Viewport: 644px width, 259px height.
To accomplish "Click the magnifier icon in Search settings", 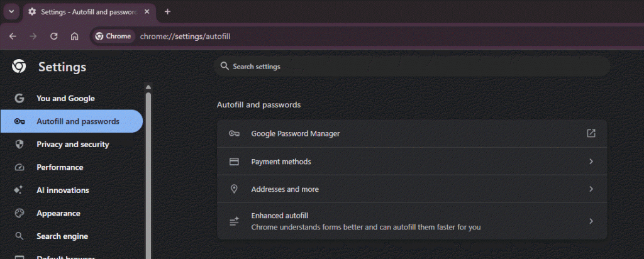I will (225, 66).
